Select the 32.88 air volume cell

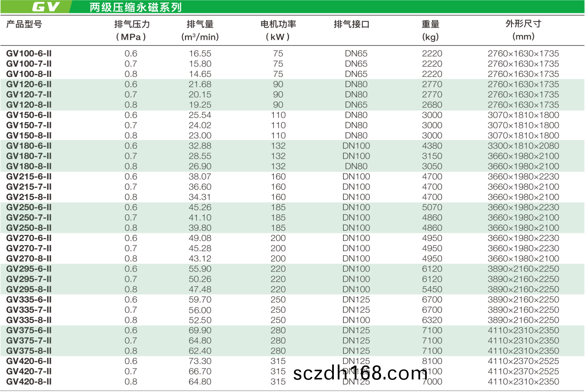click(x=200, y=146)
